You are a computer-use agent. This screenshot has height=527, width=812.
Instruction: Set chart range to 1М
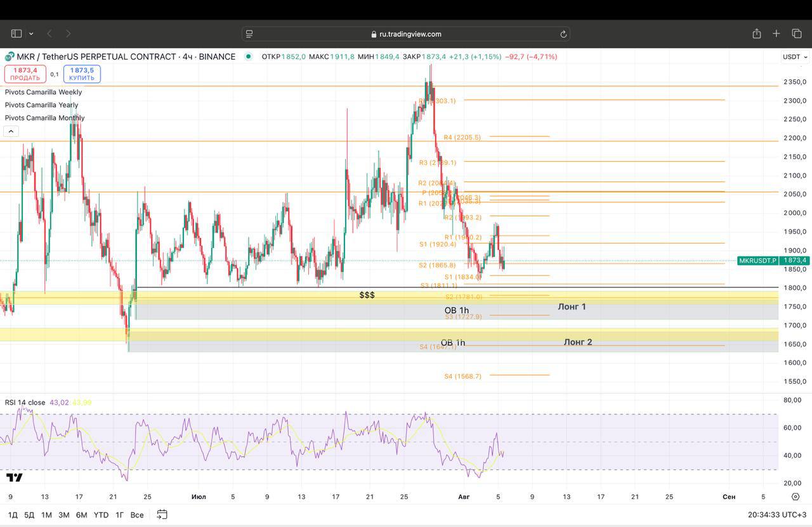point(46,515)
